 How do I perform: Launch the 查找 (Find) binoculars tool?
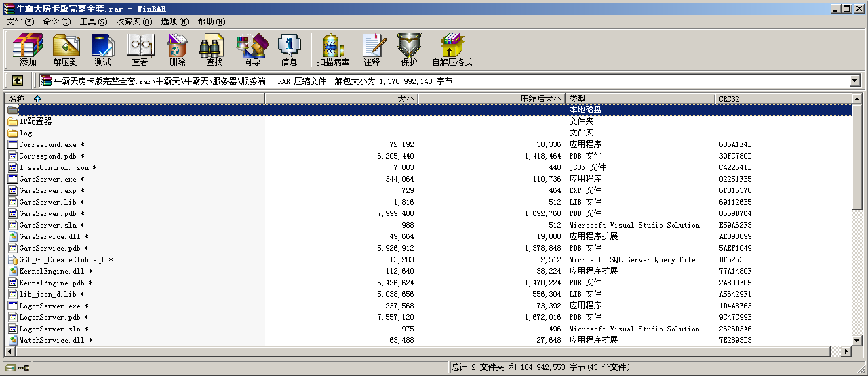pos(214,49)
